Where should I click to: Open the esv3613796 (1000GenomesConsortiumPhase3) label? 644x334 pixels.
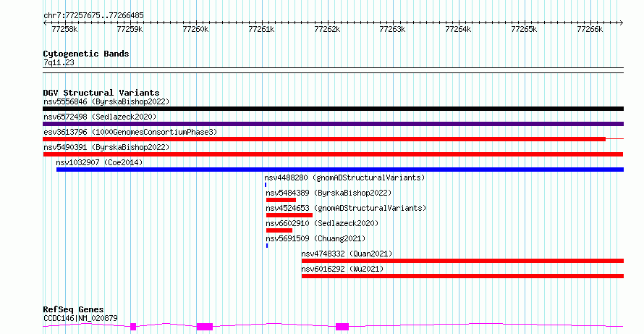tap(130, 132)
